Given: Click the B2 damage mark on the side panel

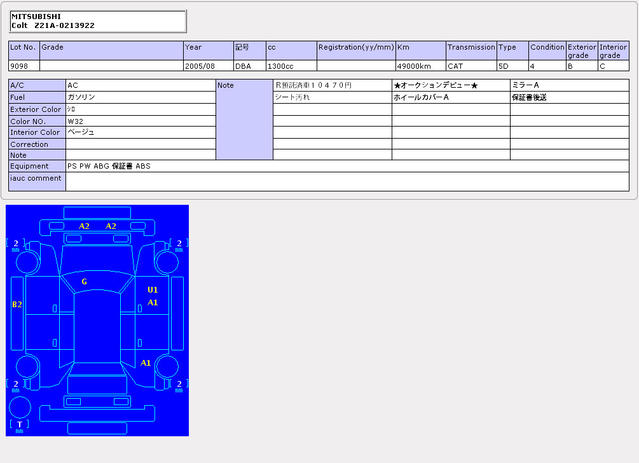Looking at the screenshot, I should point(17,303).
